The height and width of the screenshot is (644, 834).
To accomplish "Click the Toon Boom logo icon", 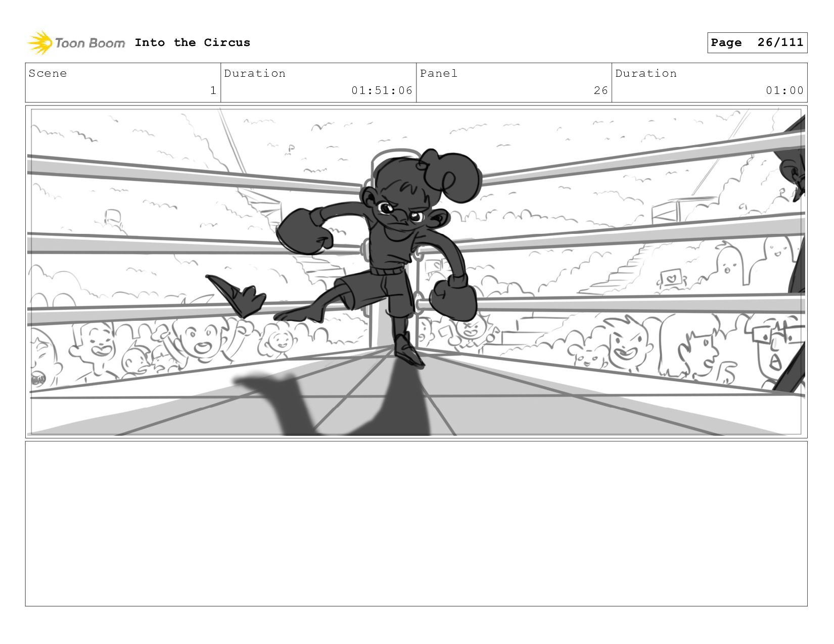I will coord(39,43).
